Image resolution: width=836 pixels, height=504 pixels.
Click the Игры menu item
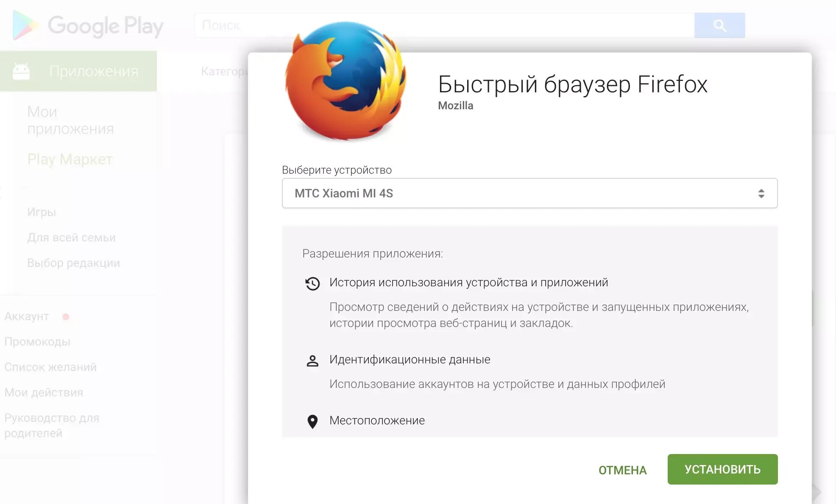tap(41, 212)
